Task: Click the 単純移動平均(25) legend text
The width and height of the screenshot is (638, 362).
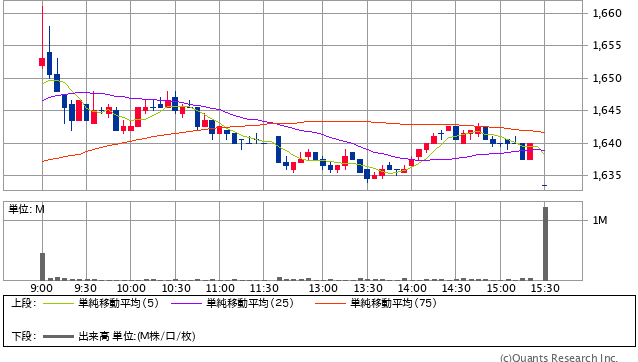Action: tap(250, 303)
